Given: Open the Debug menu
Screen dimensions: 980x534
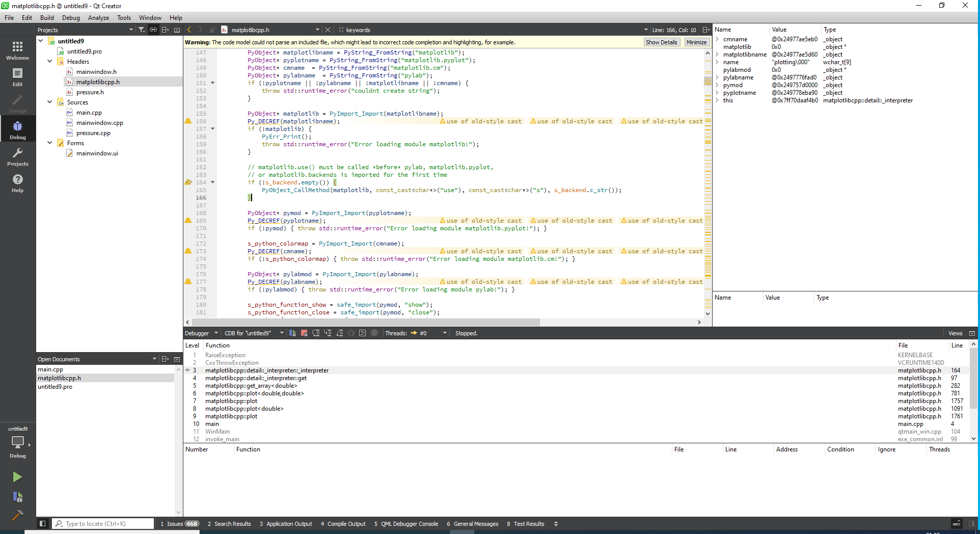Looking at the screenshot, I should [x=71, y=18].
